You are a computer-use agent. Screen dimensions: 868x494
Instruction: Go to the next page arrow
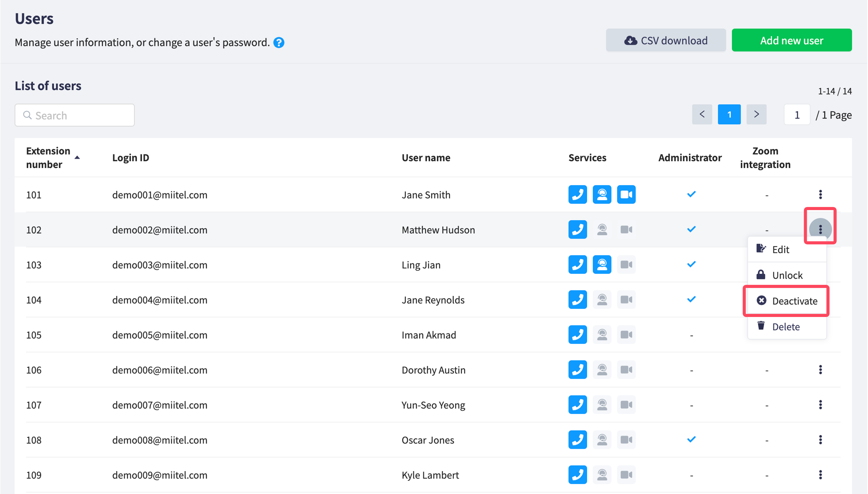756,115
